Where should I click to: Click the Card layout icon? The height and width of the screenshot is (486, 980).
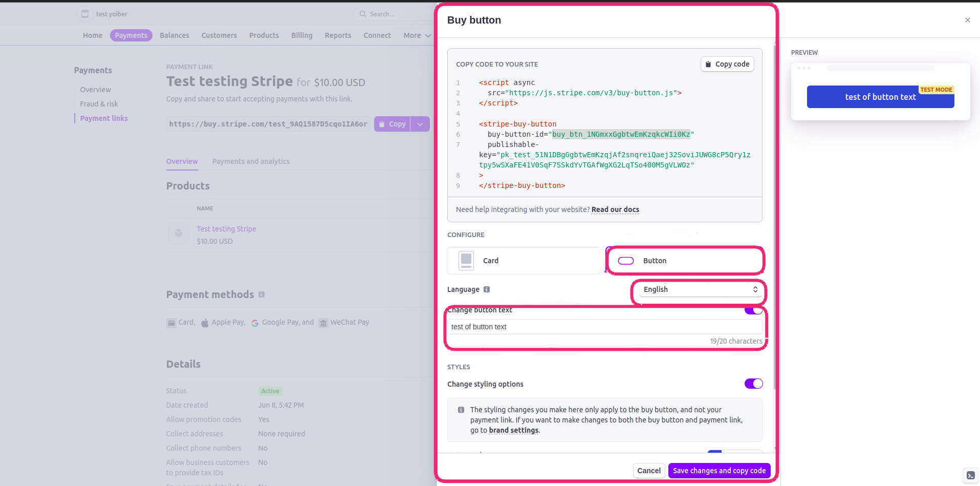click(x=466, y=260)
